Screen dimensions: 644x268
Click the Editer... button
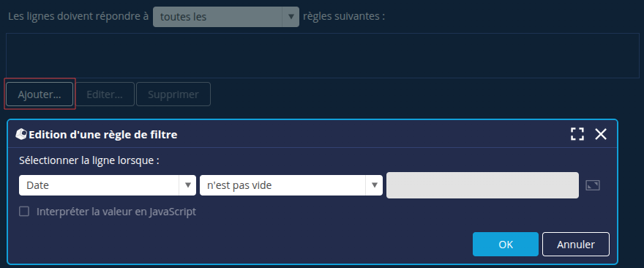[x=105, y=94]
